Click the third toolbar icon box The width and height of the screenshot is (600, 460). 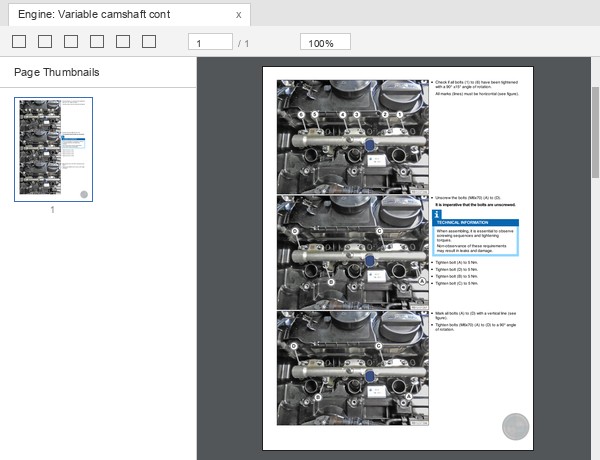[x=71, y=42]
